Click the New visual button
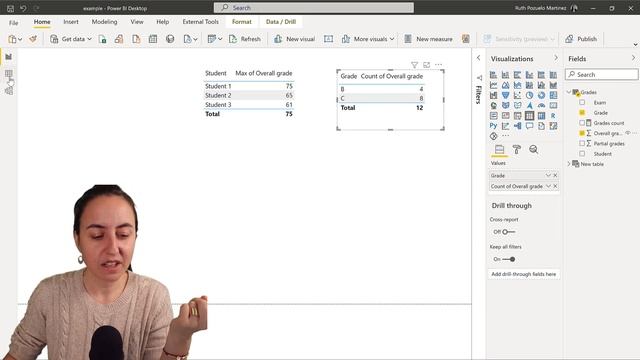 pyautogui.click(x=294, y=39)
